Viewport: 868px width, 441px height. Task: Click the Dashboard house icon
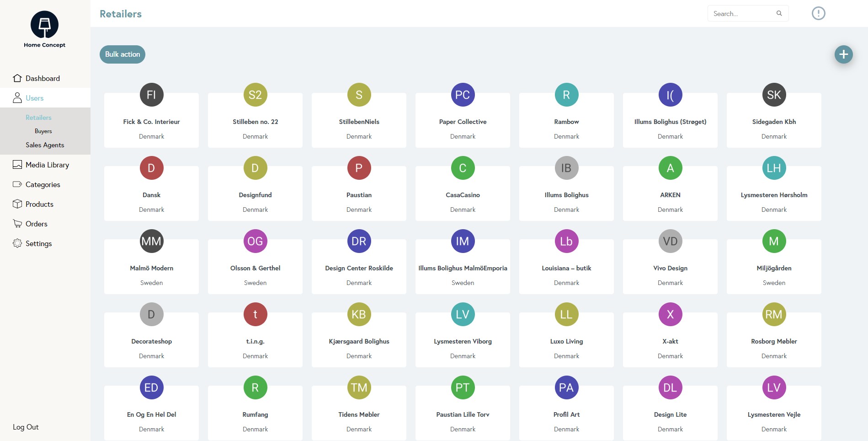(x=17, y=78)
